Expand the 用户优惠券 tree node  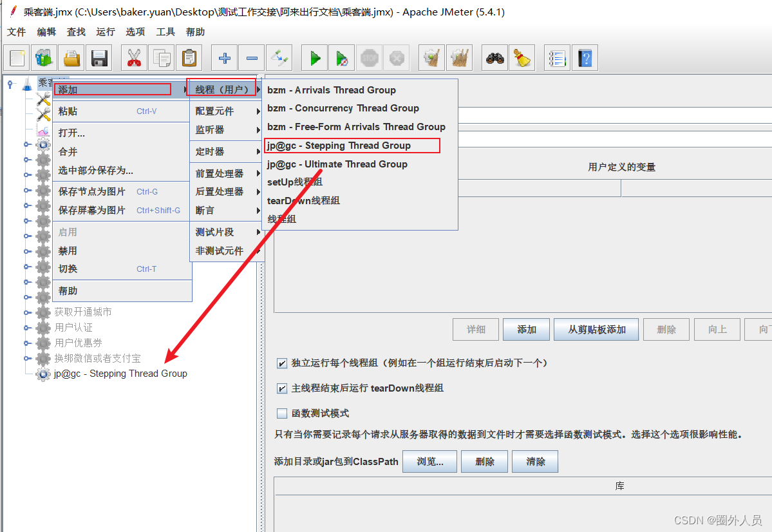click(26, 343)
